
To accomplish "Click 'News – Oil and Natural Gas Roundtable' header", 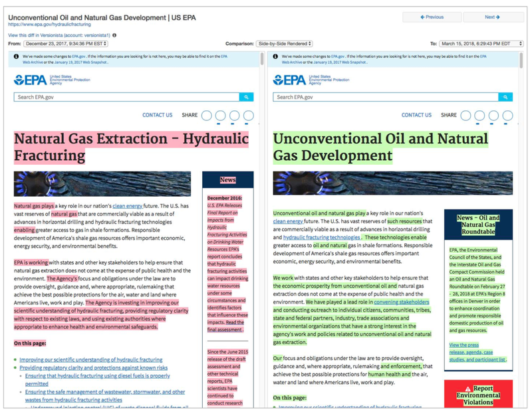I will (478, 225).
